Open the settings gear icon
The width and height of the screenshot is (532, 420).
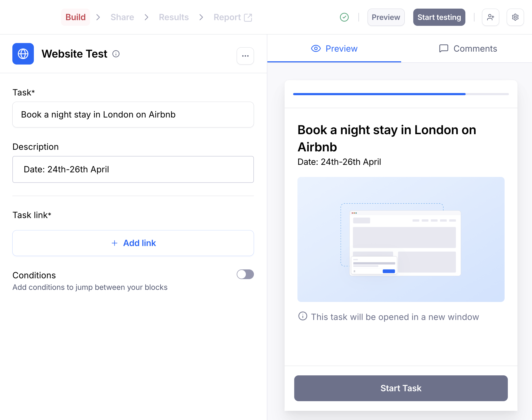[x=515, y=17]
